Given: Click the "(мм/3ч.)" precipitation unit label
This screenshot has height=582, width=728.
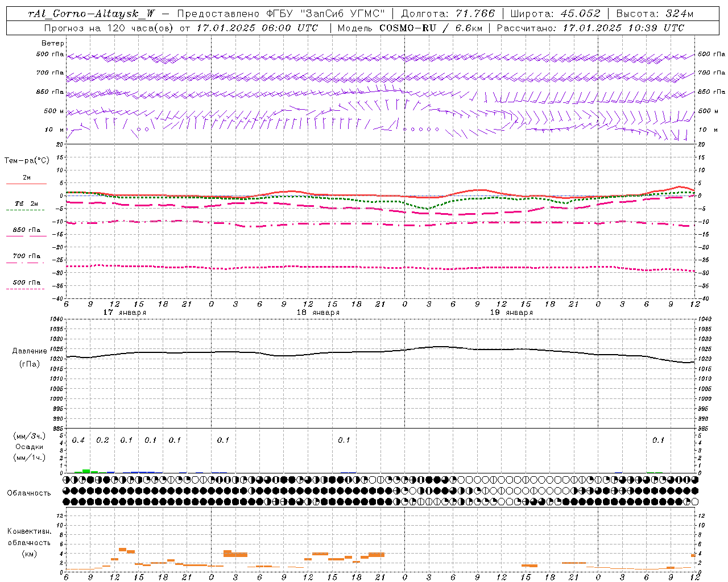Looking at the screenshot, I should pos(30,436).
